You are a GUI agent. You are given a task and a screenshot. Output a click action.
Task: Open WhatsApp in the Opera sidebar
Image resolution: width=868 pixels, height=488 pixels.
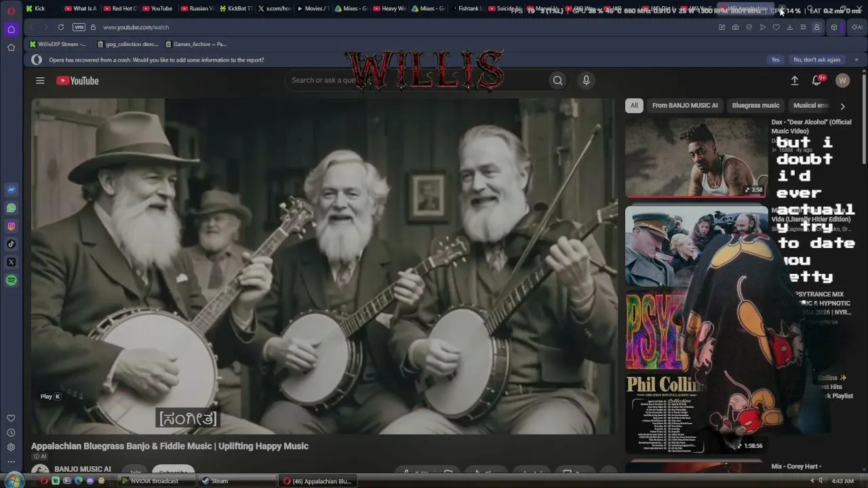pyautogui.click(x=11, y=208)
